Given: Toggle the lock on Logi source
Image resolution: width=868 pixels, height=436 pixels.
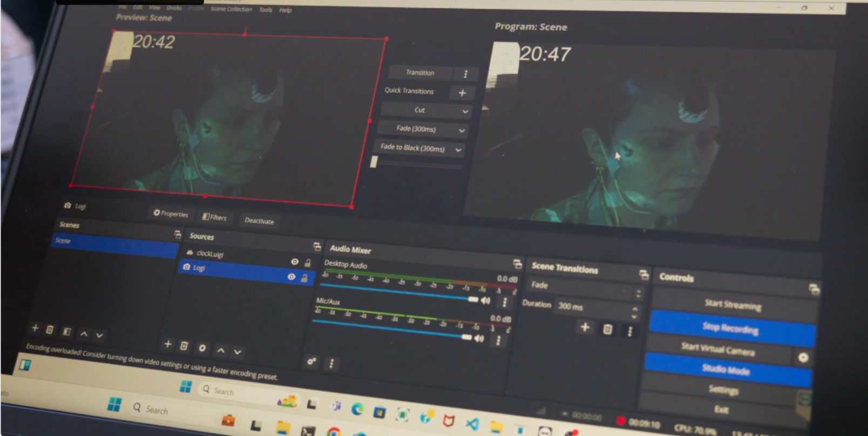Looking at the screenshot, I should point(304,278).
